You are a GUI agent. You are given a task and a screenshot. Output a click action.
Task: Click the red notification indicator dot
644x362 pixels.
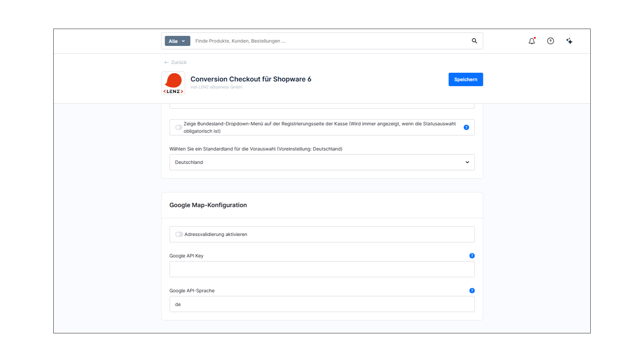click(535, 38)
